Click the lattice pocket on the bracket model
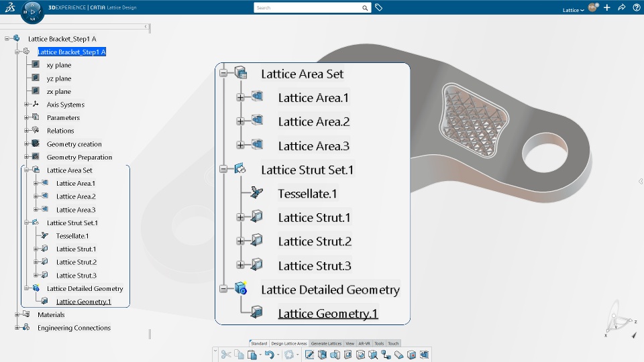The image size is (644, 362). point(474,120)
